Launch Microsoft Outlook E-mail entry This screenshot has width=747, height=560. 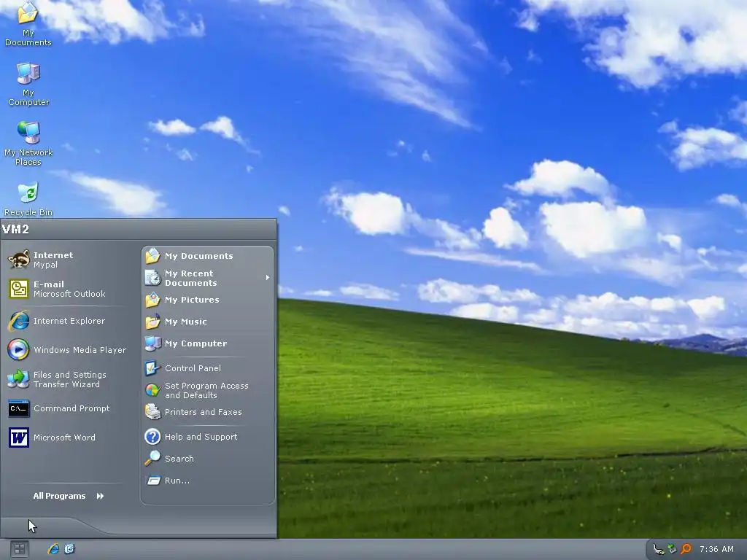click(66, 289)
